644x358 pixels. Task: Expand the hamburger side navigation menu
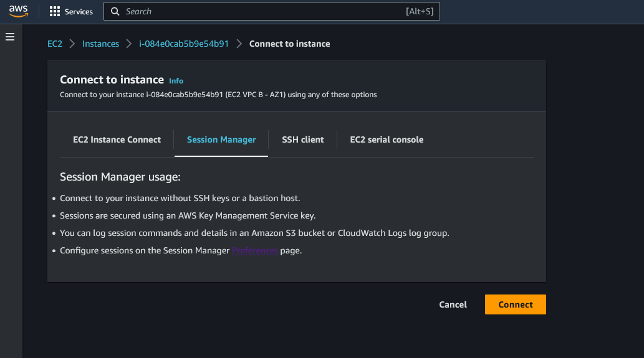[10, 37]
